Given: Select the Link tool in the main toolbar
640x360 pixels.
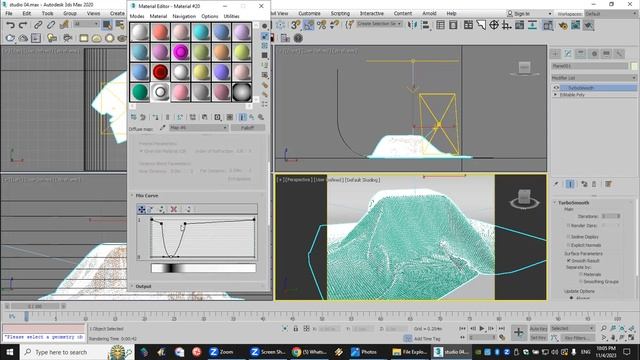Looking at the screenshot, I should pyautogui.click(x=38, y=25).
